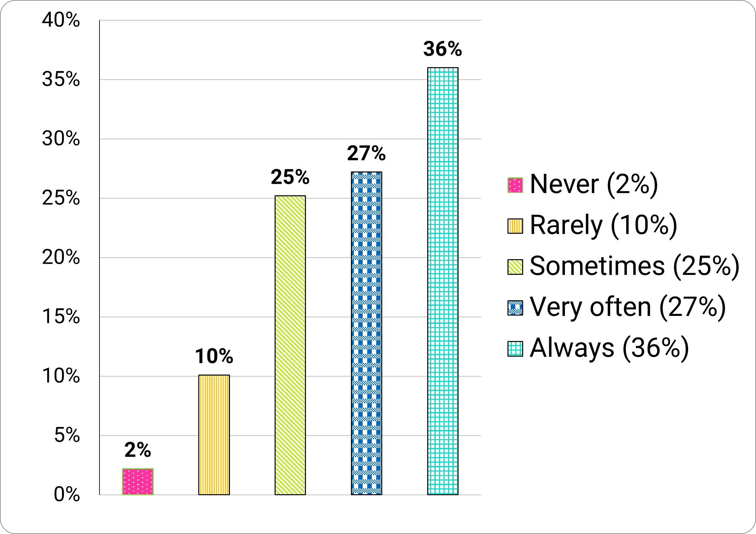Click the "Sometimes (25%)" legend text
The height and width of the screenshot is (534, 756).
point(634,266)
